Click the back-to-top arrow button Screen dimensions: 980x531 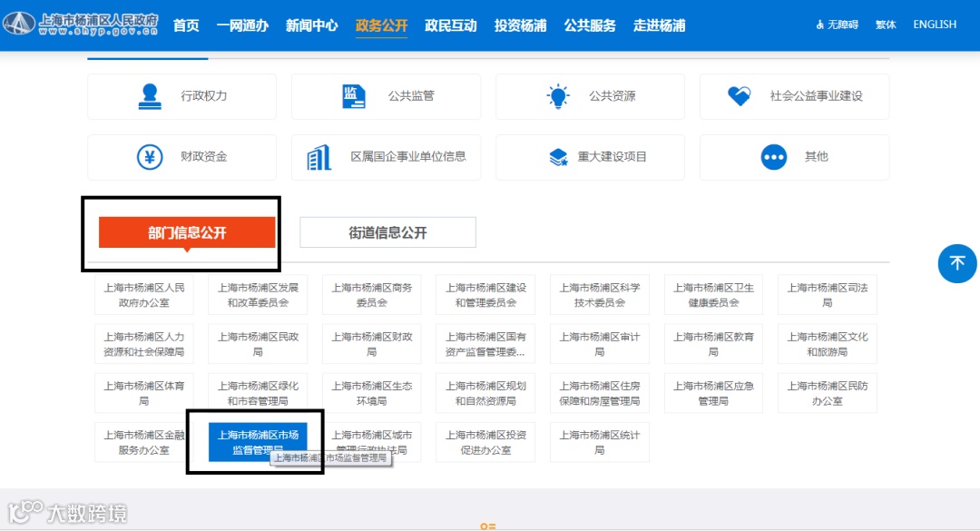click(957, 263)
